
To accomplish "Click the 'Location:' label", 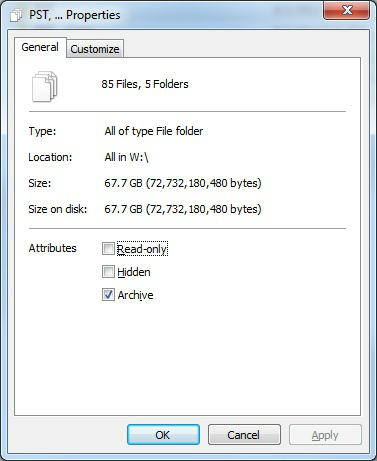I will pos(50,157).
